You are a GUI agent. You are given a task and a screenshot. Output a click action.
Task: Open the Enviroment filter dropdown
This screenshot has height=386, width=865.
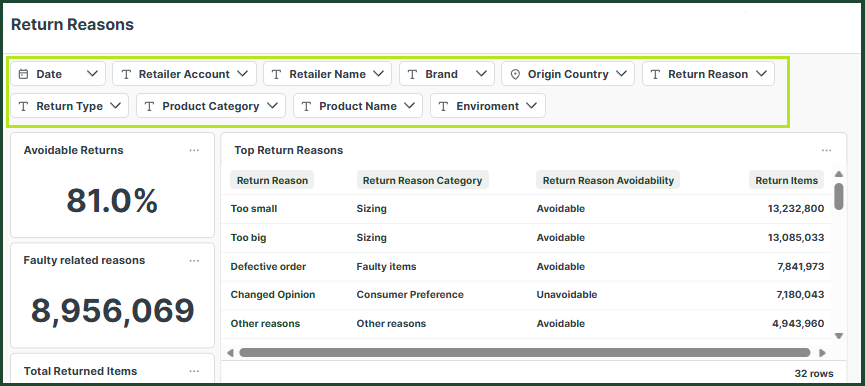tap(488, 106)
